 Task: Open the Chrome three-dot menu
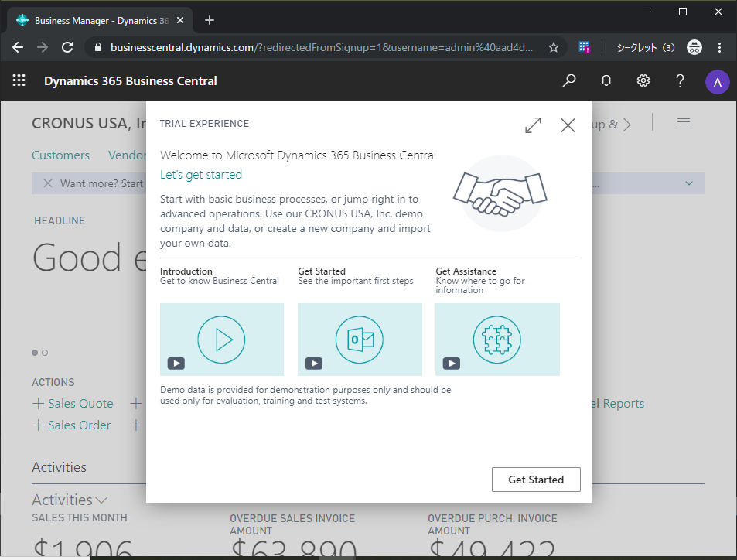[719, 47]
